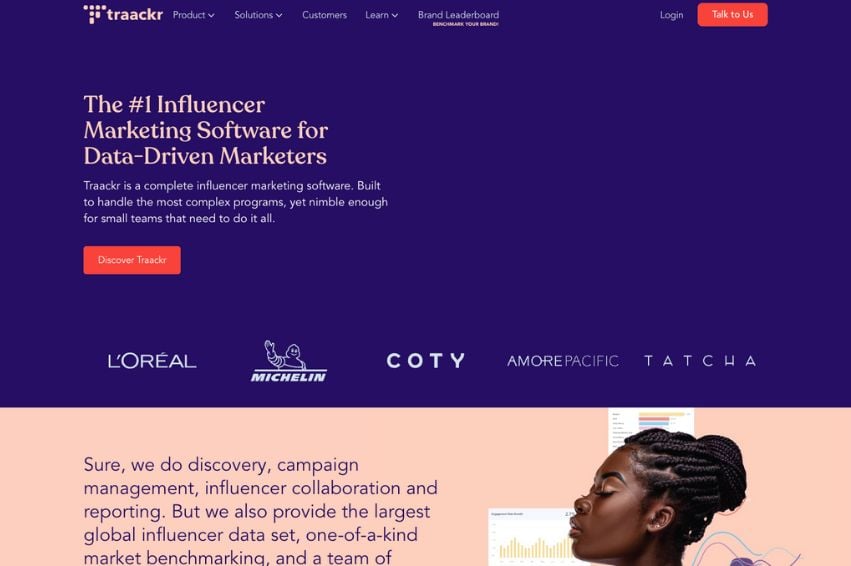Expand the Solutions dropdown chevron
The width and height of the screenshot is (851, 566).
click(279, 16)
